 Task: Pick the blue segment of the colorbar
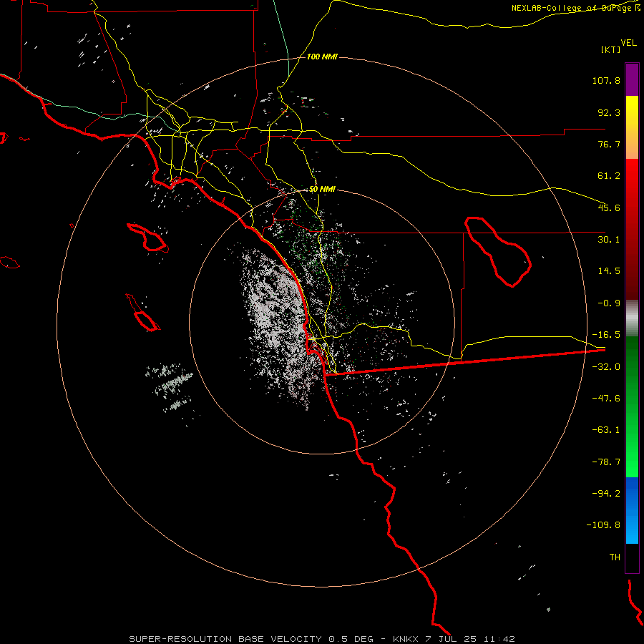(x=632, y=510)
